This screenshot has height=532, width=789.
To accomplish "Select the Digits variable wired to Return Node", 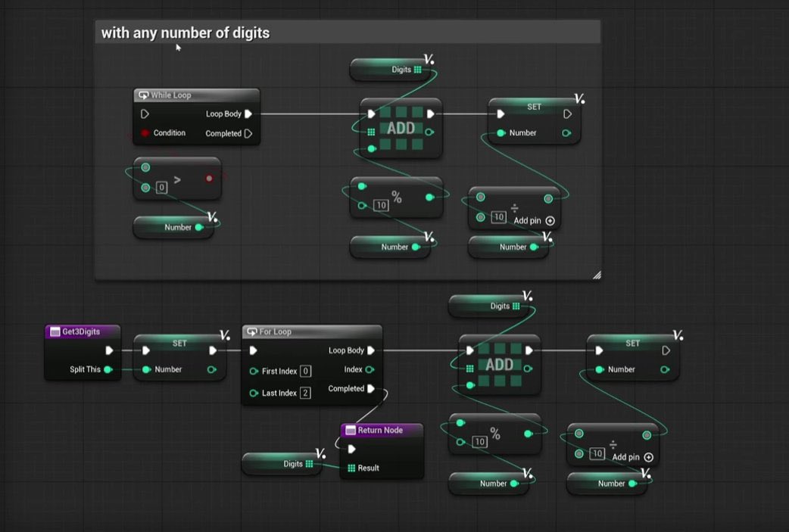I will click(x=282, y=464).
